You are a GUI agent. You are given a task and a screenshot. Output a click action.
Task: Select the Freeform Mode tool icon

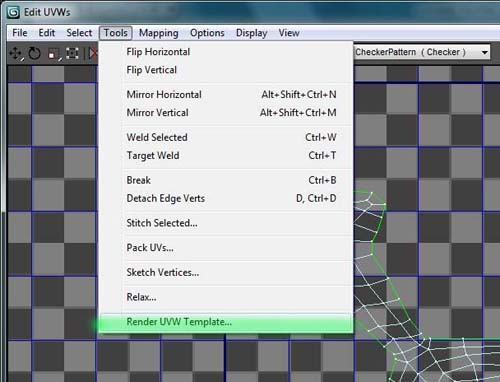(72, 53)
